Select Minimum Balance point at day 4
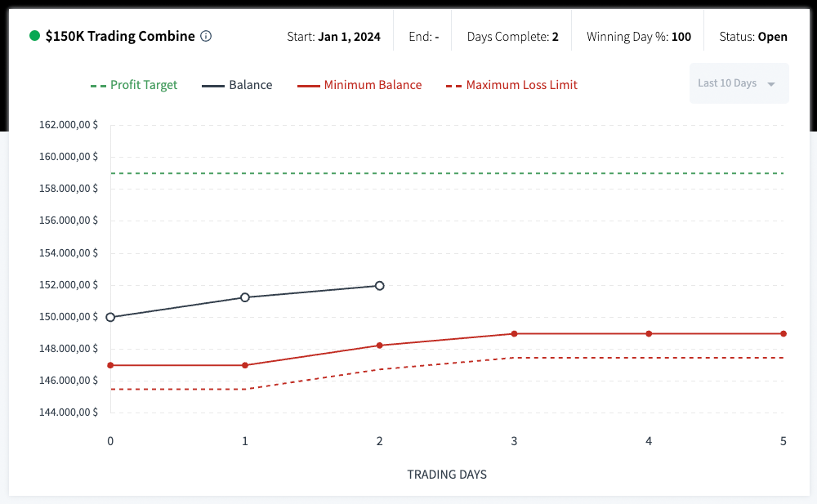The width and height of the screenshot is (817, 504). (649, 333)
